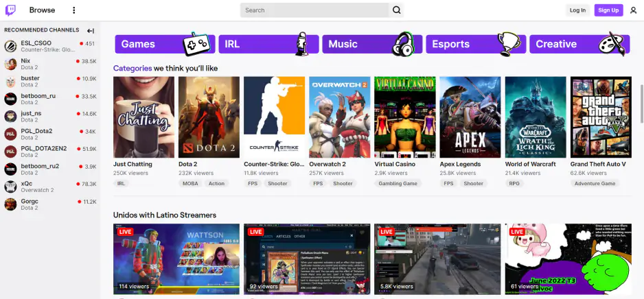Viewport: 644px width, 299px height.
Task: Click the ESL_CSGO channel avatar
Action: click(10, 47)
